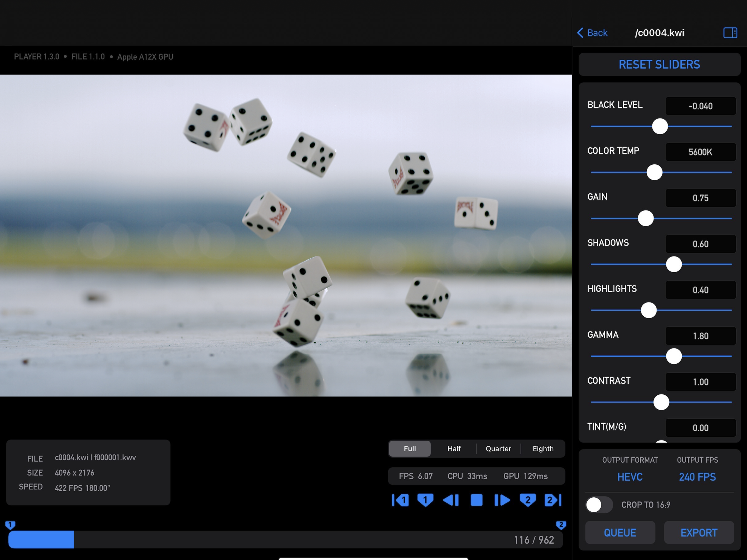Adjust the Shadows slider knob

674,264
